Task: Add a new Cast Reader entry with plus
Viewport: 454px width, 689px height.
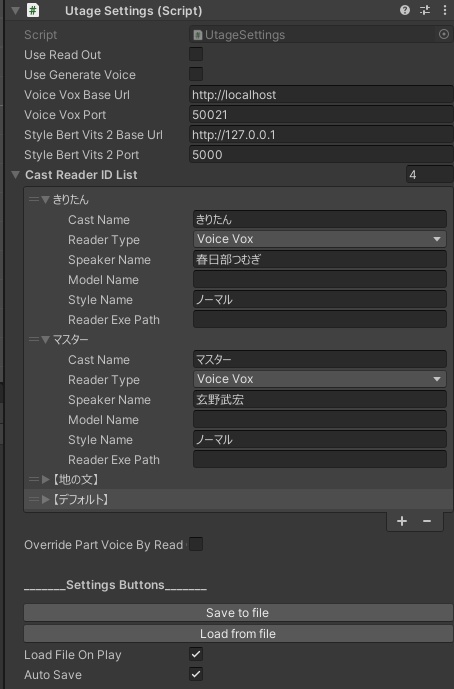Action: (x=402, y=521)
